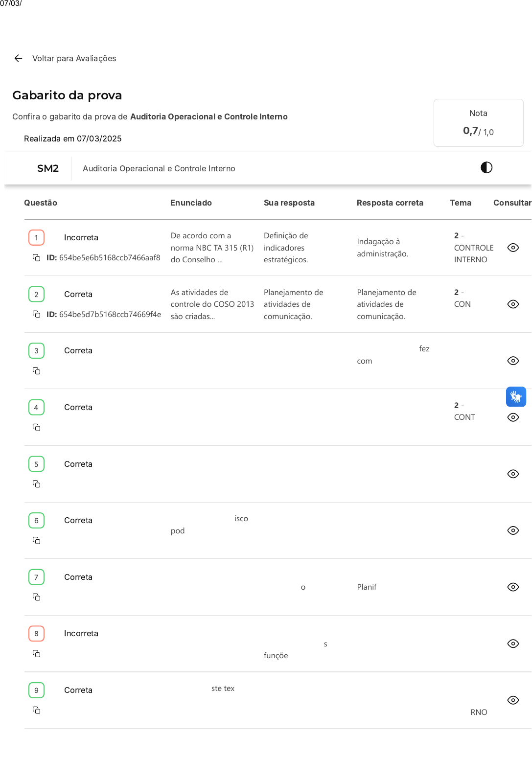Viewport: 532px width, 781px height.
Task: Copy the ID of question 7
Action: pyautogui.click(x=36, y=597)
